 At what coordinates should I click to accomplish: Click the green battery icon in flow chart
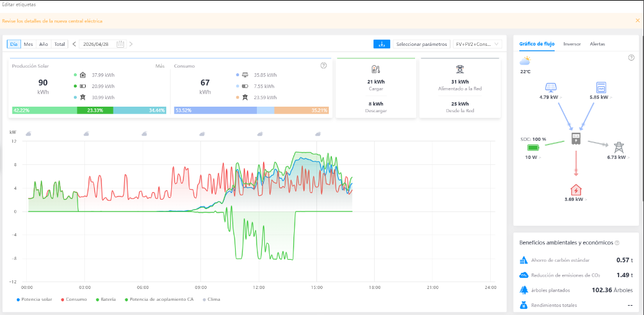[533, 148]
